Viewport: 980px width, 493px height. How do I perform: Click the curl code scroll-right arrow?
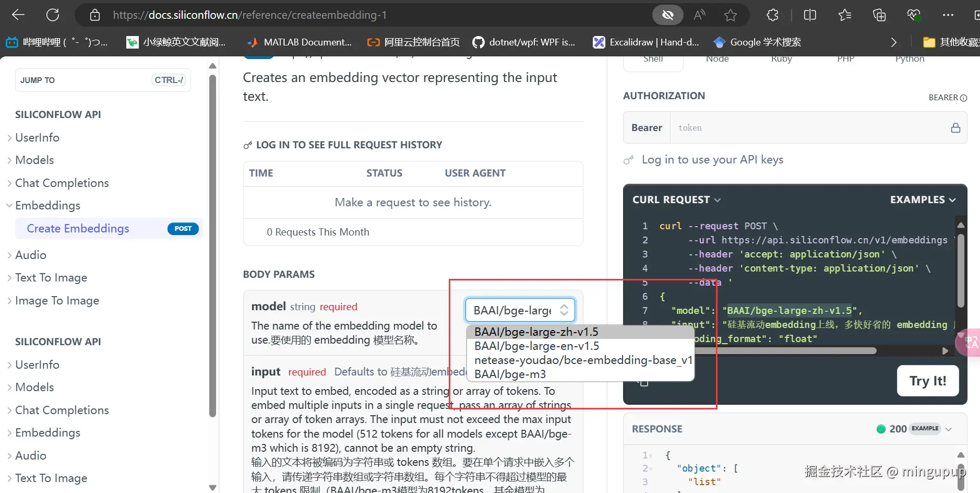[x=945, y=351]
